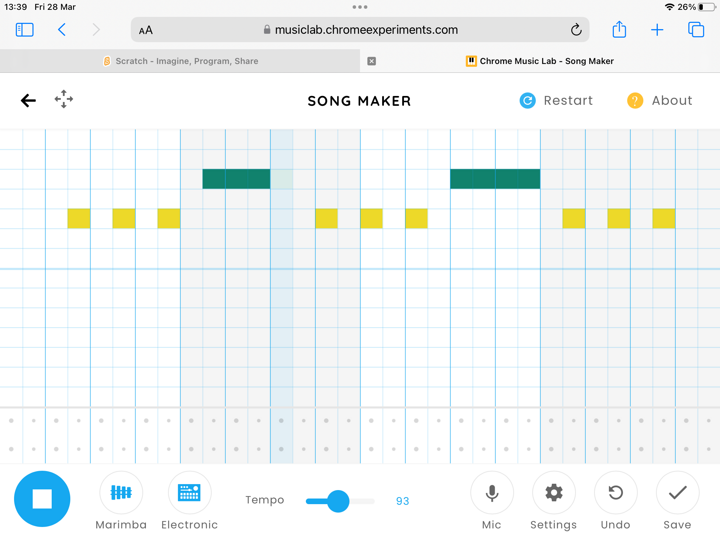Viewport: 720px width, 540px height.
Task: Go back using the black arrow
Action: pos(28,100)
